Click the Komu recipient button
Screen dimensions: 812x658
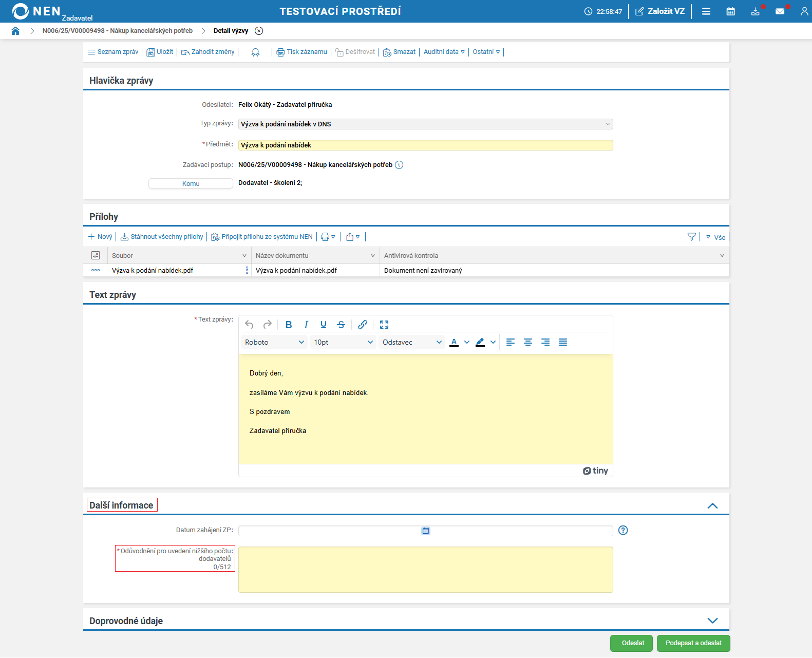point(191,184)
